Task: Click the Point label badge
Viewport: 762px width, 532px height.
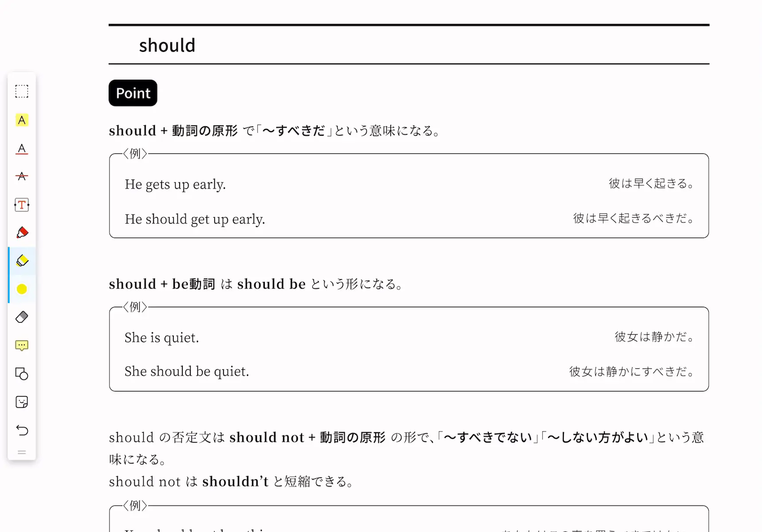Action: (133, 93)
